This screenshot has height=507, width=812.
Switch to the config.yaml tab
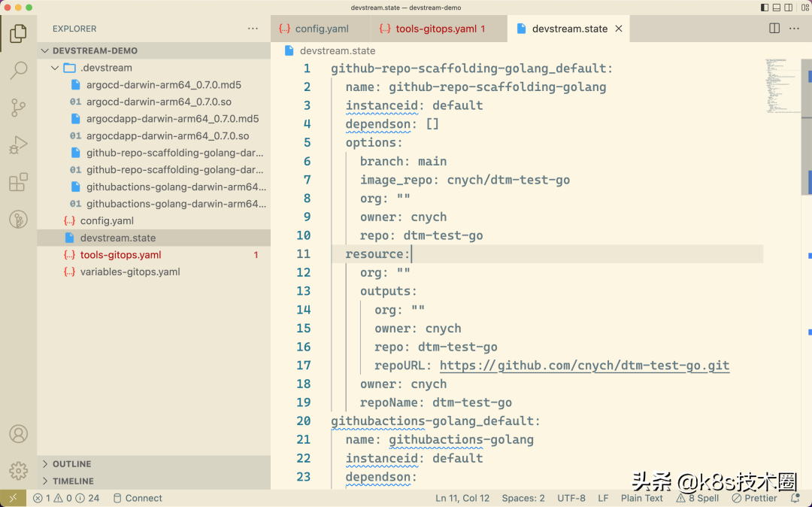[x=320, y=29]
